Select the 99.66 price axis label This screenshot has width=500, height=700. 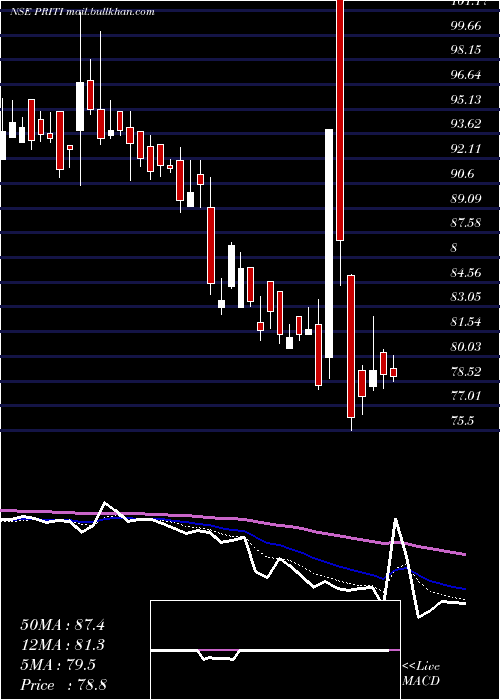pyautogui.click(x=466, y=26)
